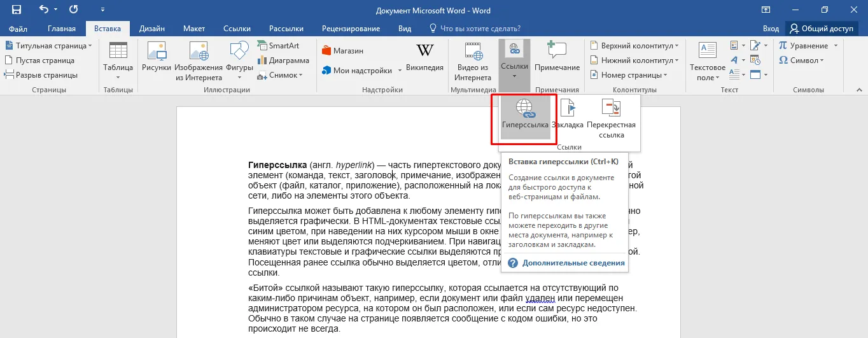
Task: Insert Изображения из Интернета online pictures
Action: tap(199, 61)
